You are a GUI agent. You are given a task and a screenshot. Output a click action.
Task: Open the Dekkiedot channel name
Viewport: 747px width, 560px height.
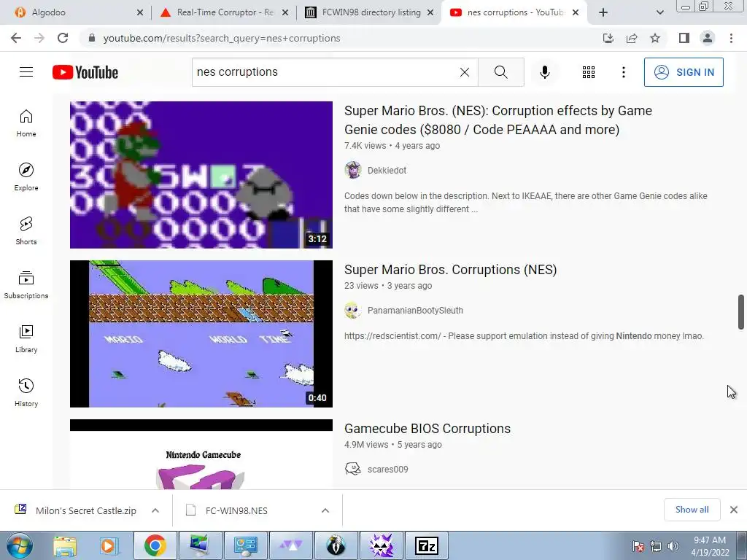tap(387, 170)
